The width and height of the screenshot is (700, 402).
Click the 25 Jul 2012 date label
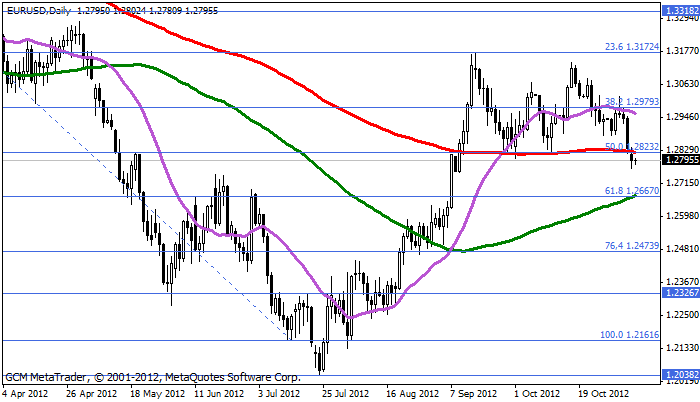[346, 394]
